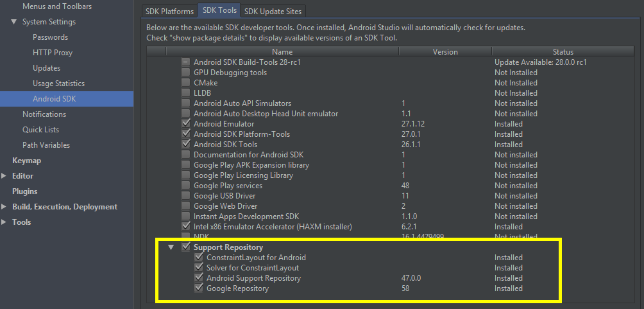Image resolution: width=644 pixels, height=309 pixels.
Task: Check the GPU Debugging tools checkbox
Action: coord(186,73)
